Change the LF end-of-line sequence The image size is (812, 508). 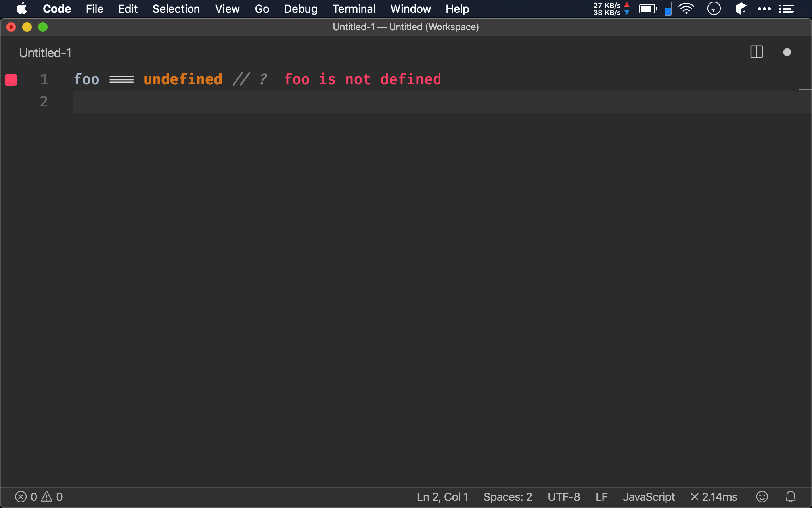601,496
